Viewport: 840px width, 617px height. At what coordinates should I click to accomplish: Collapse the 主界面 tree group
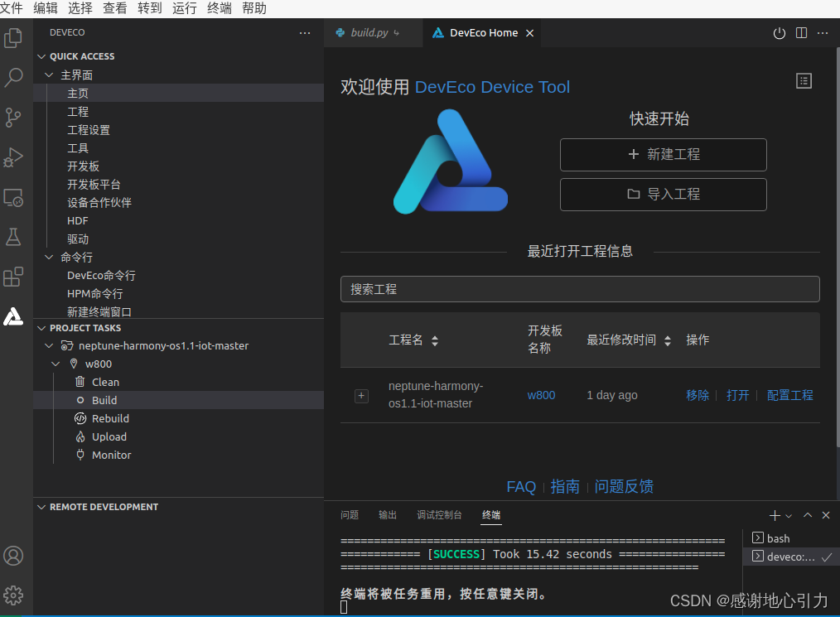click(49, 75)
